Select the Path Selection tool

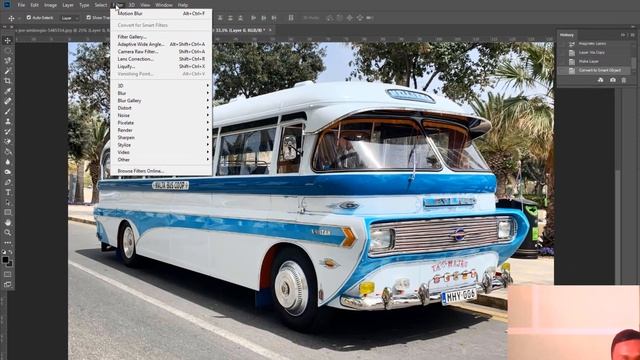8,202
